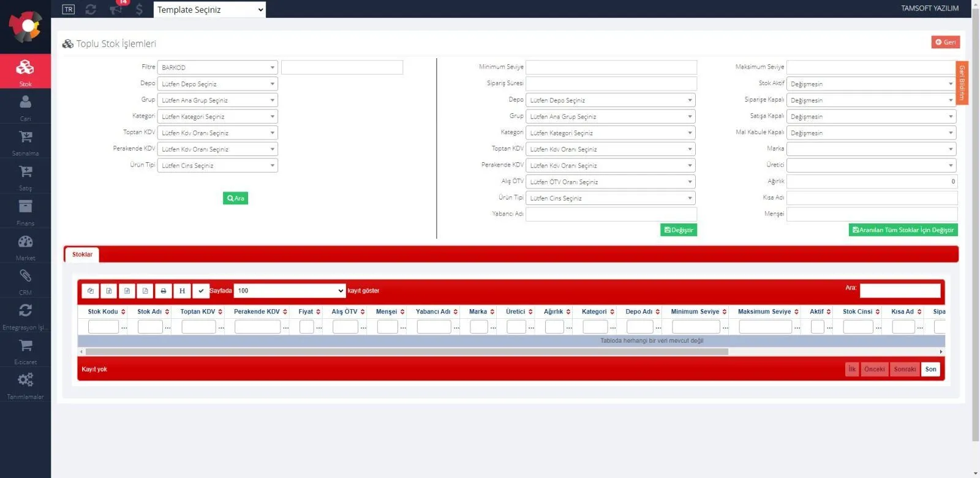The image size is (980, 478).
Task: Open the Stok Aktif Değişmesin dropdown
Action: point(871,84)
